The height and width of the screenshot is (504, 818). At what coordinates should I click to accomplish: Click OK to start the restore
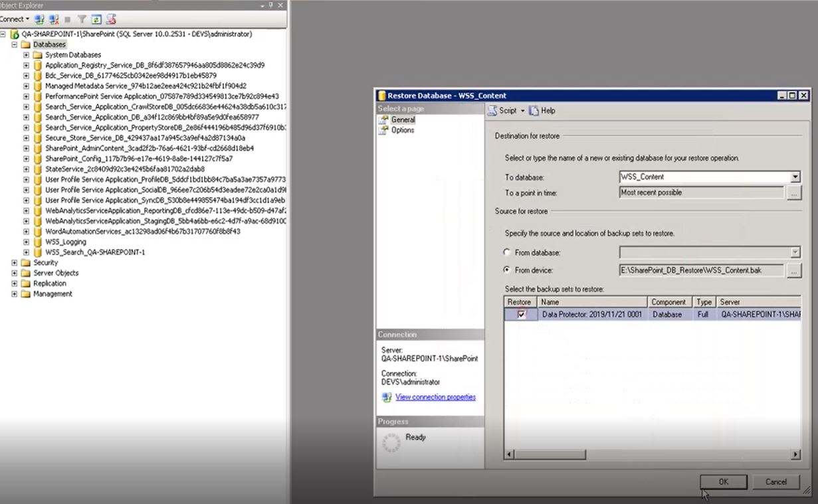pos(723,482)
